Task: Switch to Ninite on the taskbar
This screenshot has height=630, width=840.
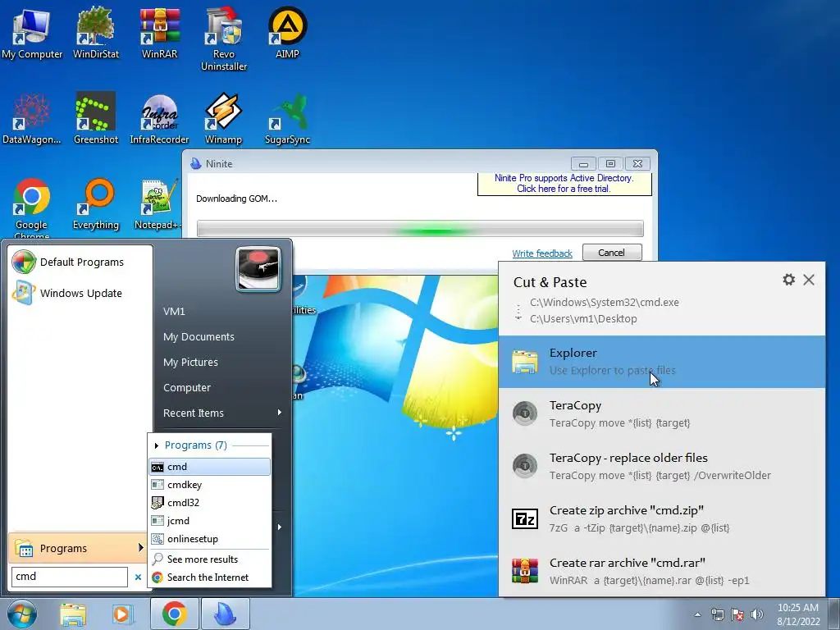Action: pyautogui.click(x=226, y=614)
